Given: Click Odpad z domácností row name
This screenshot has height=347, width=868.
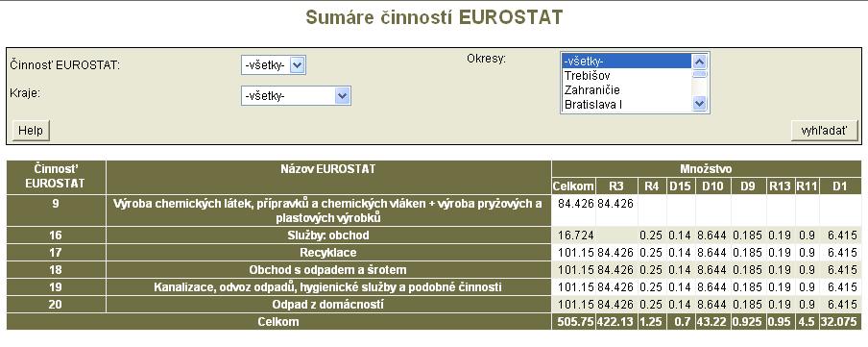Looking at the screenshot, I should (328, 305).
